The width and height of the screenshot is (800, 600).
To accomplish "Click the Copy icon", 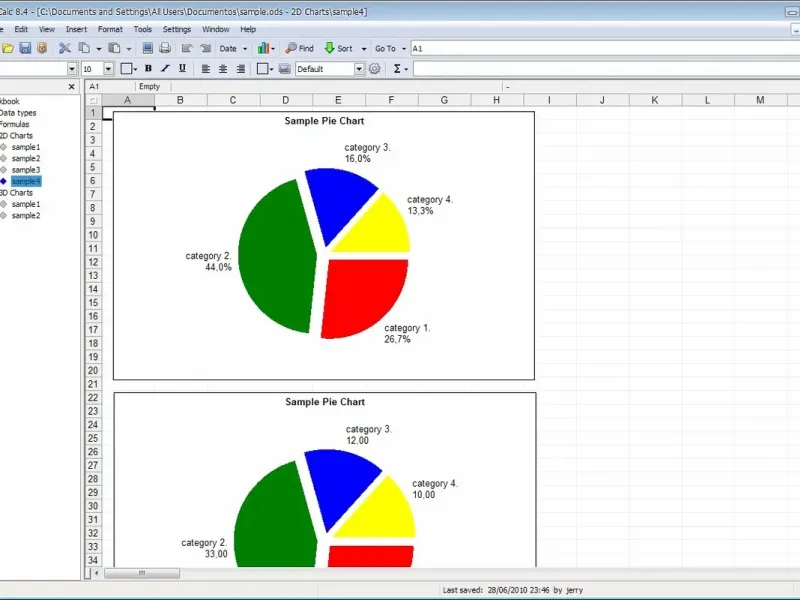I will 84,48.
